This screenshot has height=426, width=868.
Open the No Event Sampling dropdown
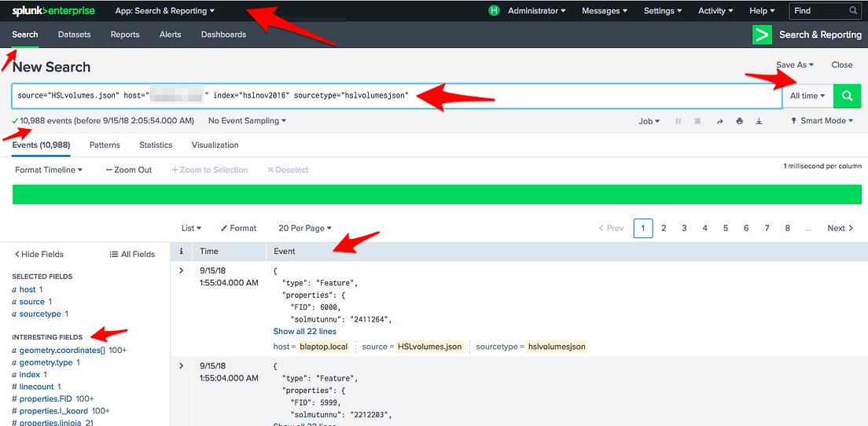click(247, 120)
